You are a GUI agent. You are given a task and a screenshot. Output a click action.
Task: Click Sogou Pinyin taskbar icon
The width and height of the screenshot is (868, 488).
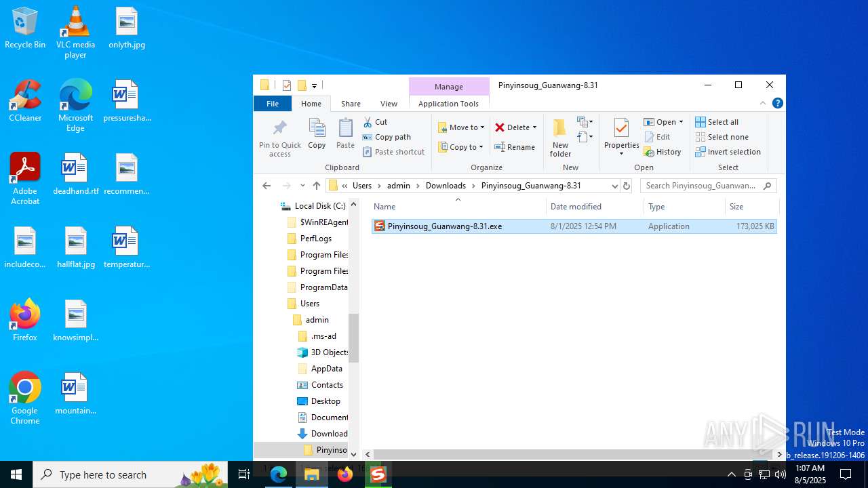click(x=378, y=474)
